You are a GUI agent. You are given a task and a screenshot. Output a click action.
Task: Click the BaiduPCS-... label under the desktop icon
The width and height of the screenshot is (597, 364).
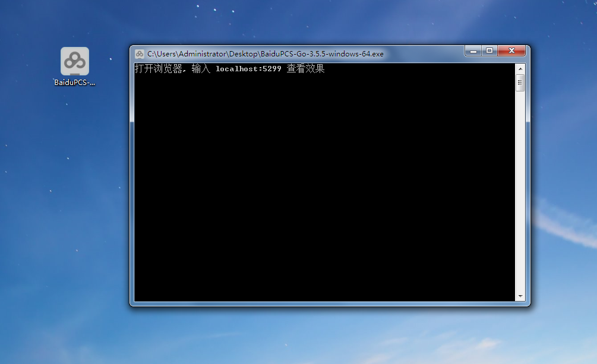pos(75,83)
